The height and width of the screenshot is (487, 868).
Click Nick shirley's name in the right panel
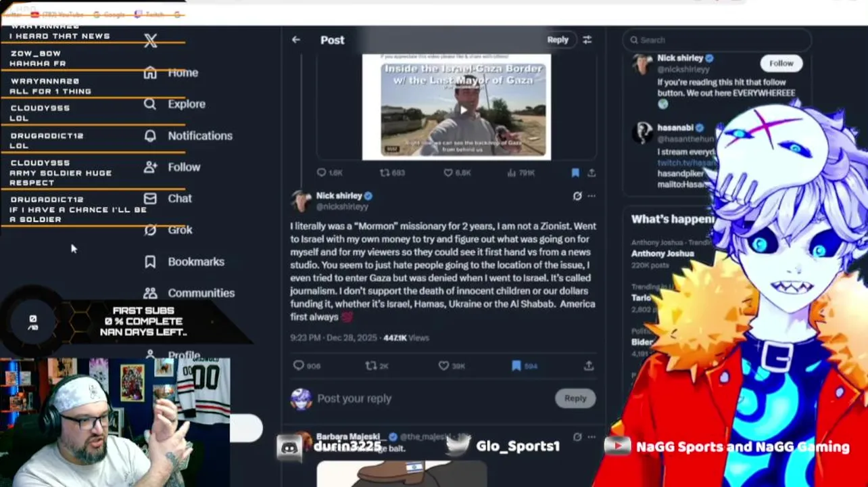[680, 58]
